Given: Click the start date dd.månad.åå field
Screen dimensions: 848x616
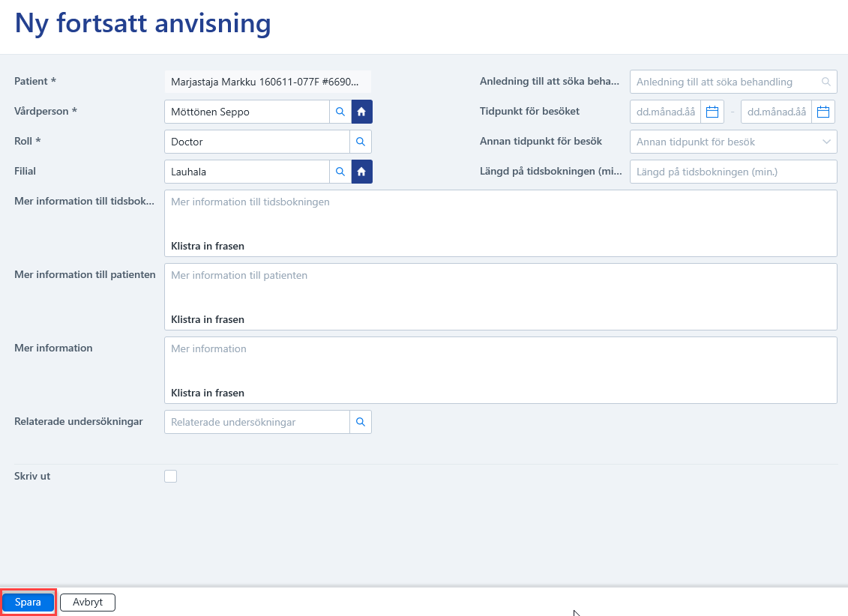Looking at the screenshot, I should tap(666, 112).
